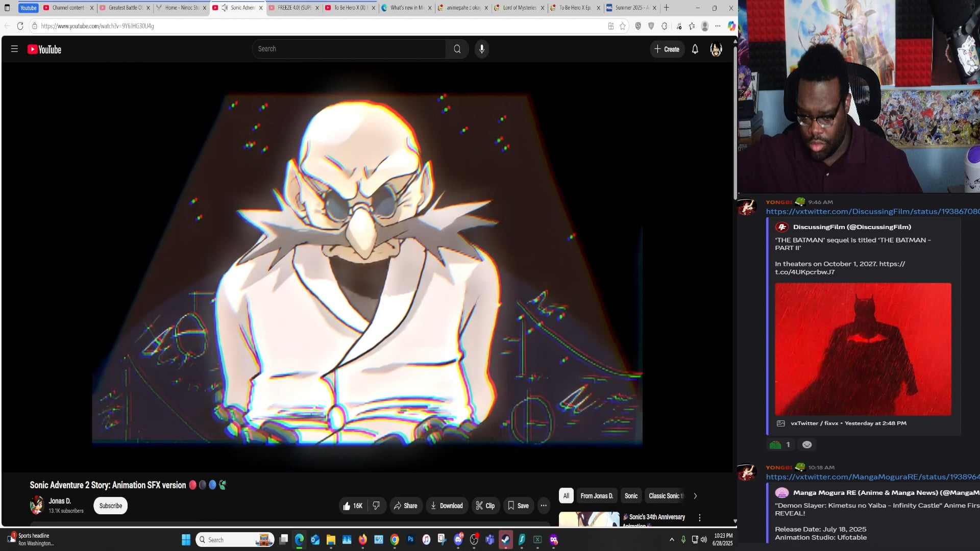Open Discord from the taskbar
The height and width of the screenshot is (551, 980).
[x=458, y=540]
